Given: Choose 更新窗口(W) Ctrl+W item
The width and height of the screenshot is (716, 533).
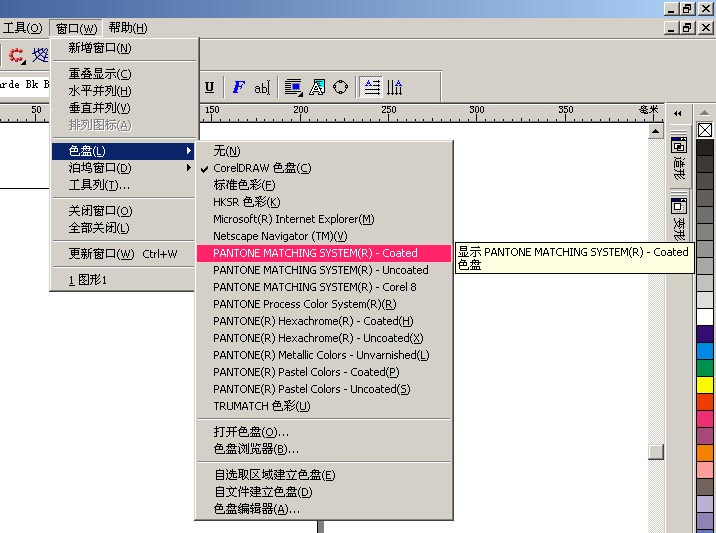Looking at the screenshot, I should coord(123,253).
